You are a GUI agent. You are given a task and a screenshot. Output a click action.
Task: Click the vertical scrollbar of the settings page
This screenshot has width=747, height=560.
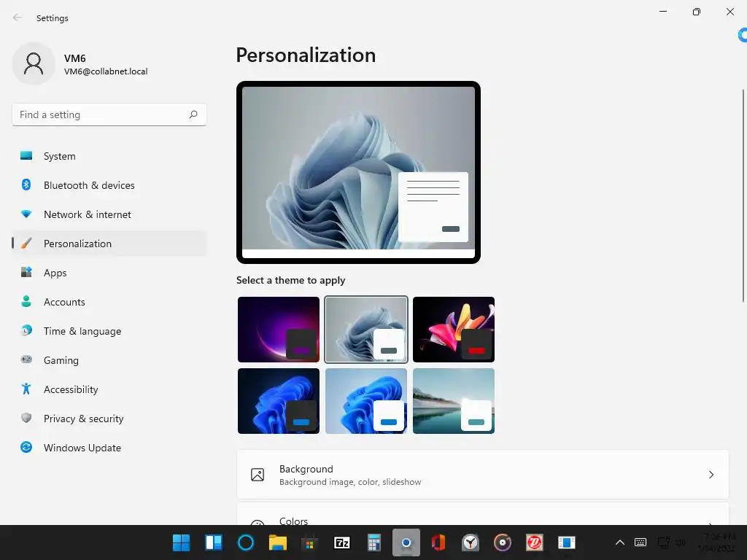pyautogui.click(x=743, y=195)
